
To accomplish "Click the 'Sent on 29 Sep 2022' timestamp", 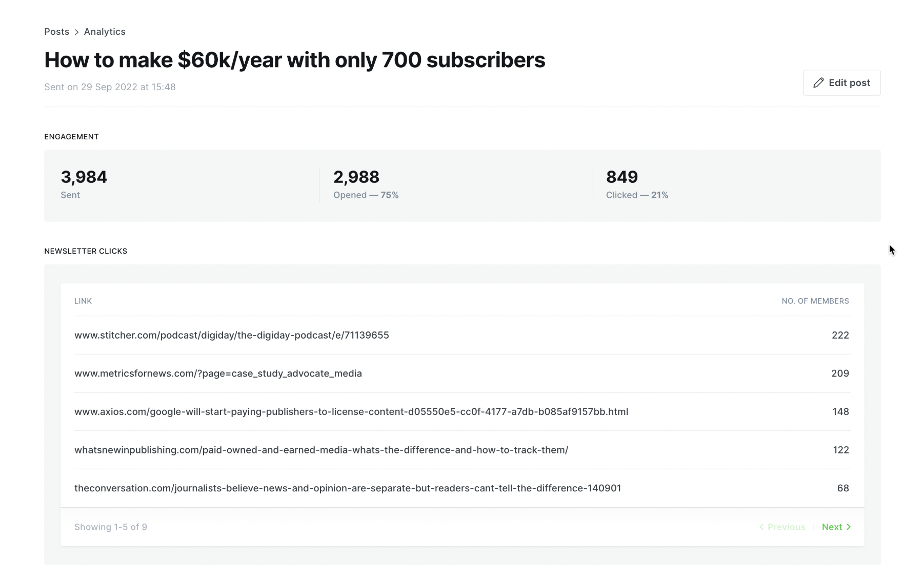I will point(110,87).
